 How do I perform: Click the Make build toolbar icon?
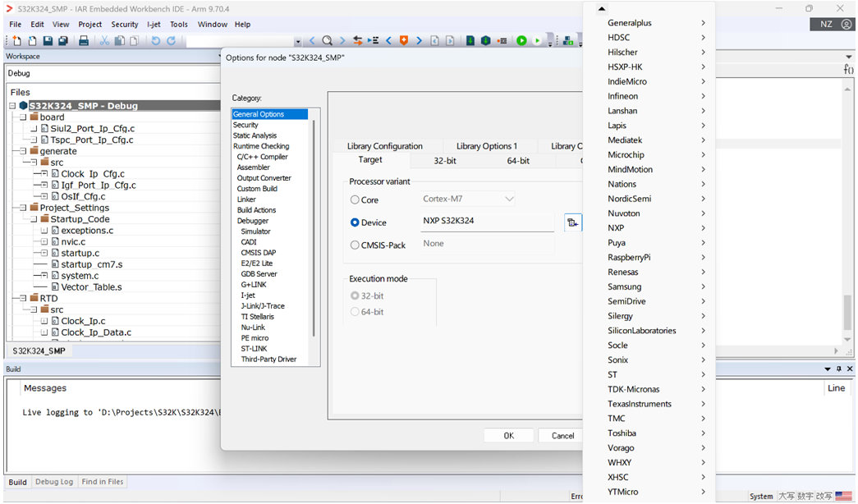tap(485, 40)
